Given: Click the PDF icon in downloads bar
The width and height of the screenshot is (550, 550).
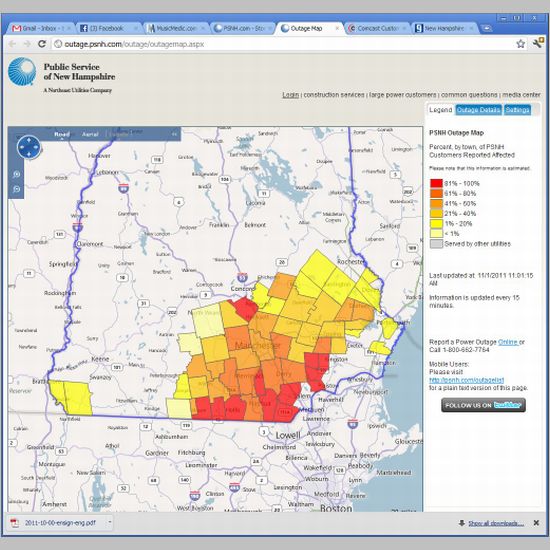Looking at the screenshot, I should click(15, 523).
